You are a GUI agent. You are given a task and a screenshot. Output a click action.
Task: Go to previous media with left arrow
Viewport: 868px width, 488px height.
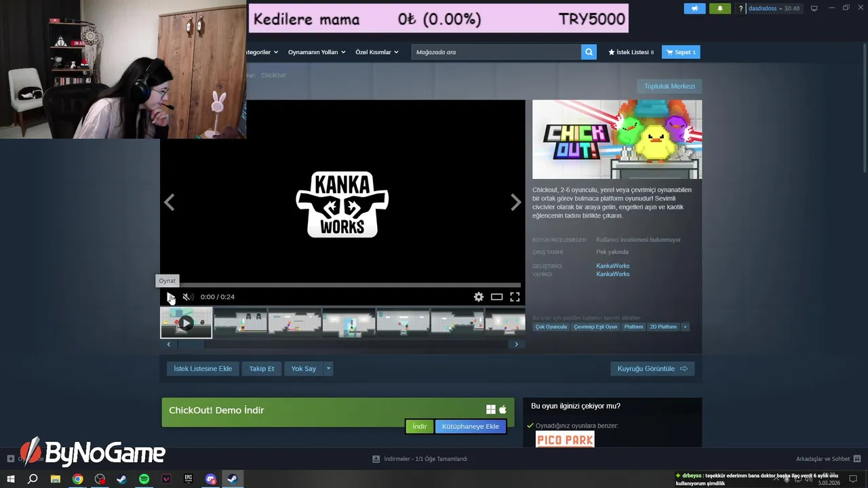point(169,202)
